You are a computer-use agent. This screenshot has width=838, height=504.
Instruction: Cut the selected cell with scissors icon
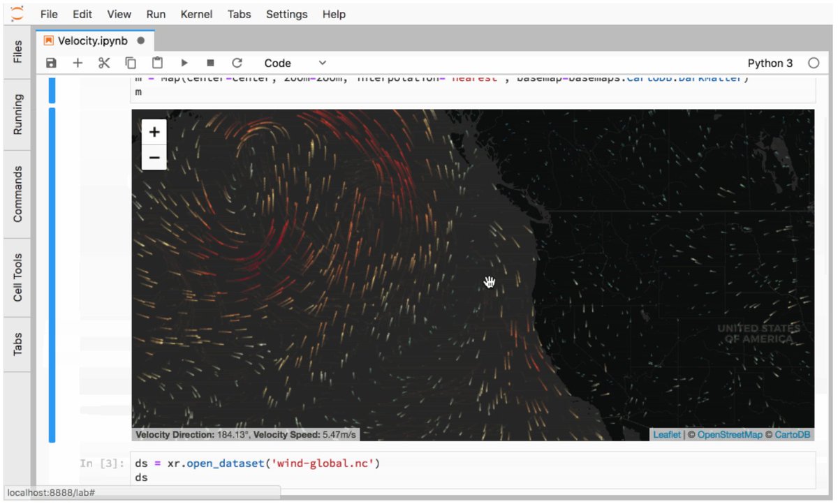(104, 63)
